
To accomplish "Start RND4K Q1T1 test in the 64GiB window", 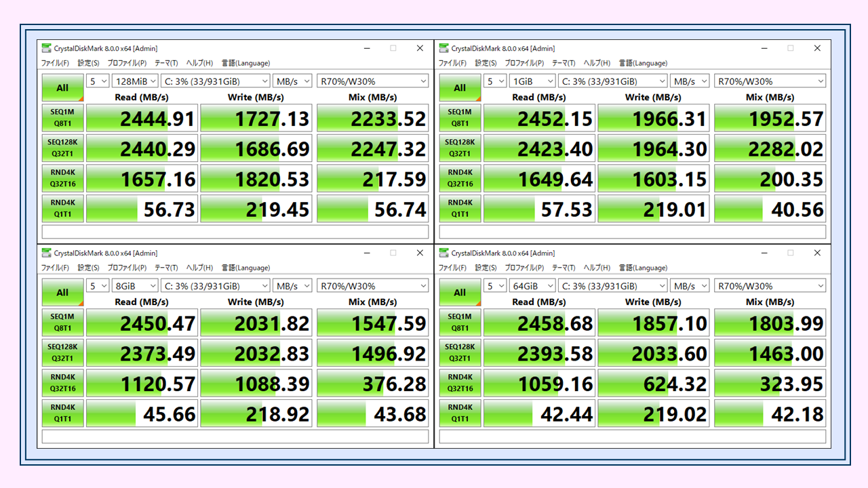I will [460, 413].
